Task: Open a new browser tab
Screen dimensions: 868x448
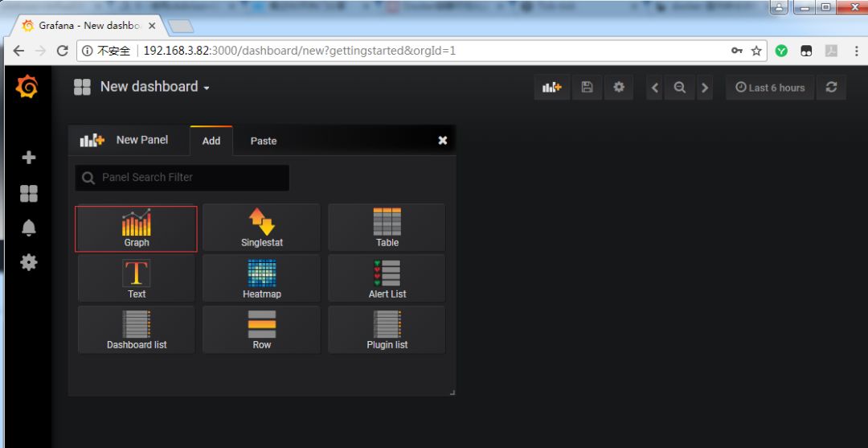Action: 181,26
